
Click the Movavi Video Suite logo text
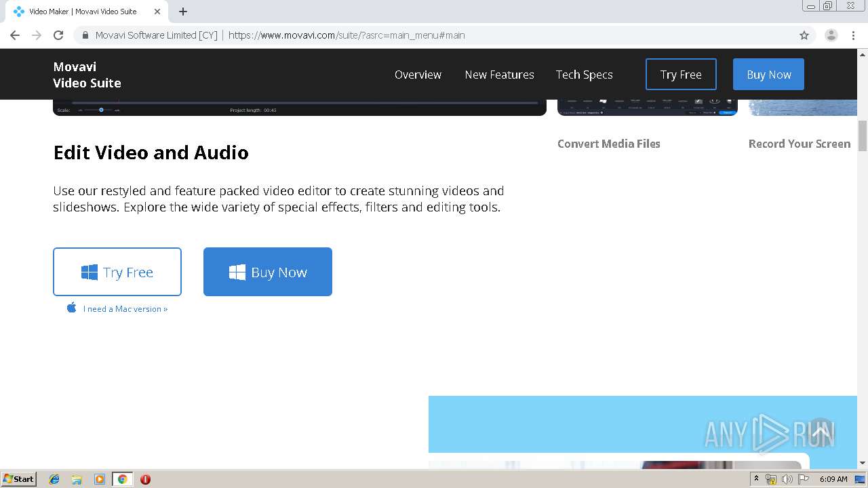tap(87, 75)
